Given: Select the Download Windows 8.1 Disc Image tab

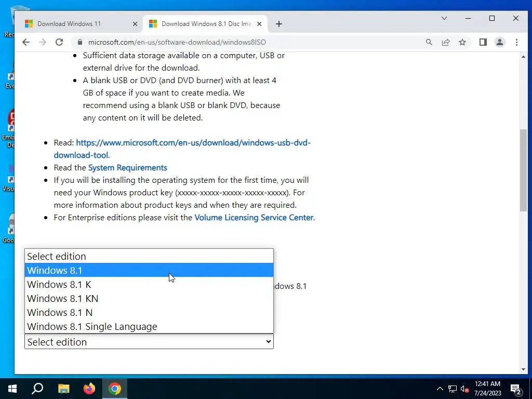Looking at the screenshot, I should pyautogui.click(x=206, y=24).
